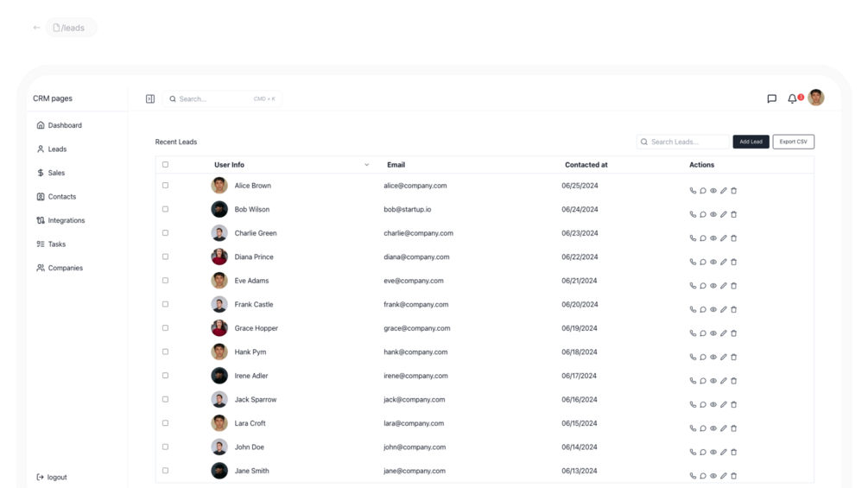Click the date 06/14/2024
The image size is (868, 488).
pos(580,447)
